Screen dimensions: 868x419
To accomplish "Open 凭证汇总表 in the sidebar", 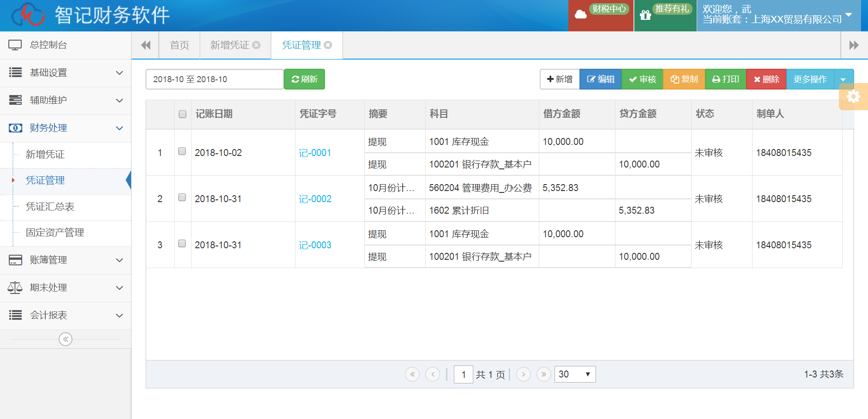I will pyautogui.click(x=50, y=207).
